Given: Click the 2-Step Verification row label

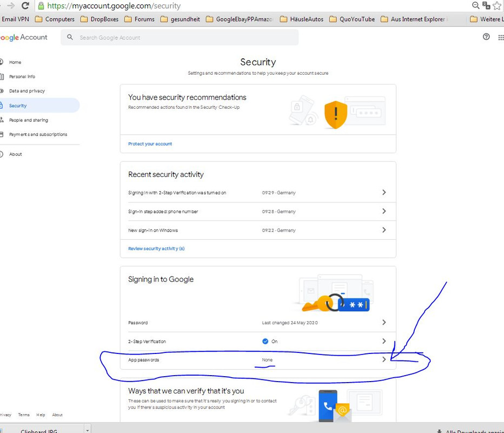Looking at the screenshot, I should pyautogui.click(x=147, y=342).
